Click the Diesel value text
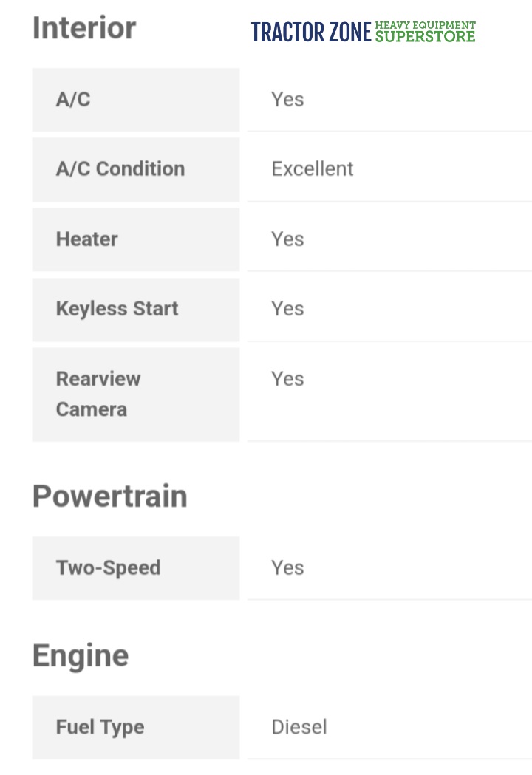This screenshot has width=532, height=775. (299, 727)
